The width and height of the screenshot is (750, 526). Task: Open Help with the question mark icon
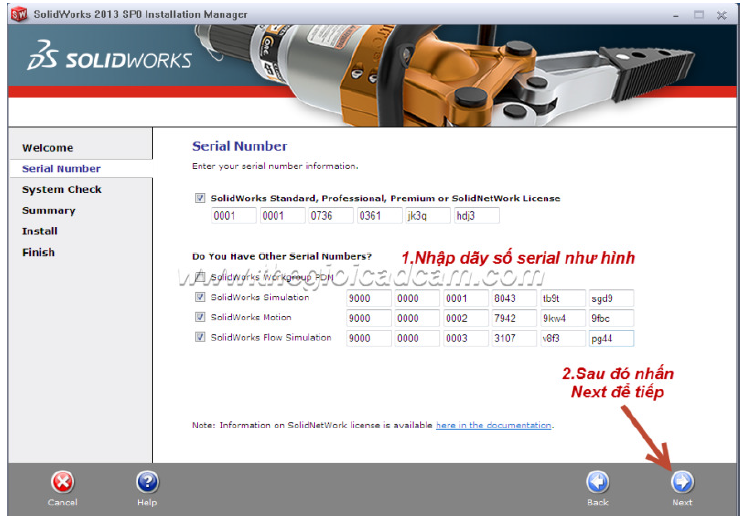coord(147,482)
